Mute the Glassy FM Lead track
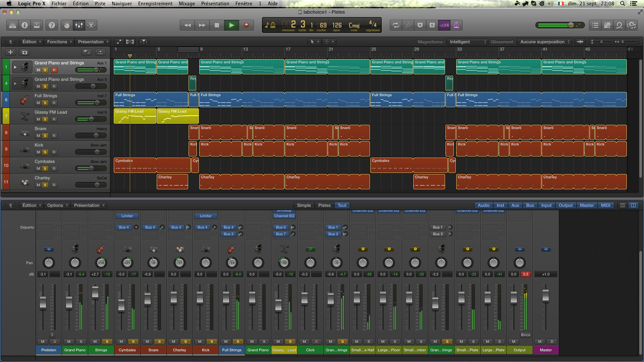 coord(38,119)
